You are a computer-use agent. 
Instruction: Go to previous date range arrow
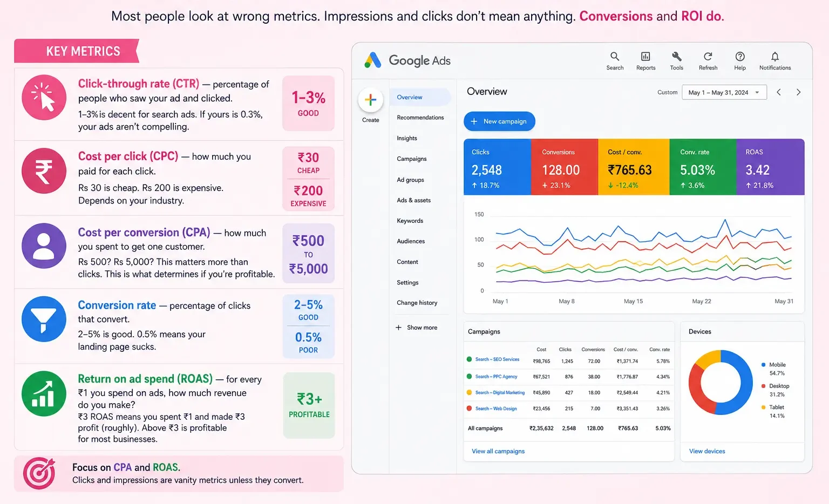point(779,92)
